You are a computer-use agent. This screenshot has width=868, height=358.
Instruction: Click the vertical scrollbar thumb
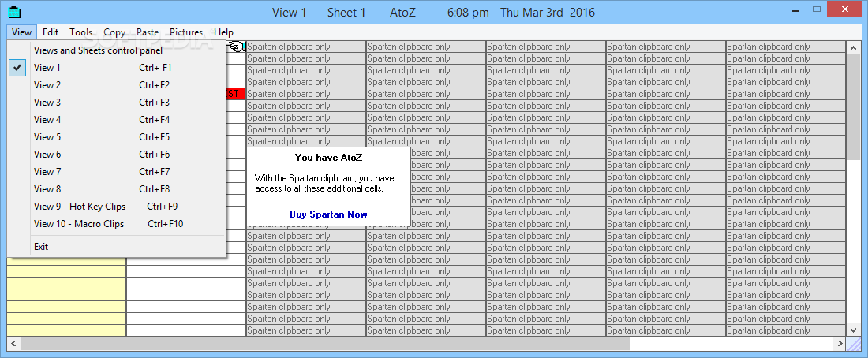pyautogui.click(x=853, y=106)
